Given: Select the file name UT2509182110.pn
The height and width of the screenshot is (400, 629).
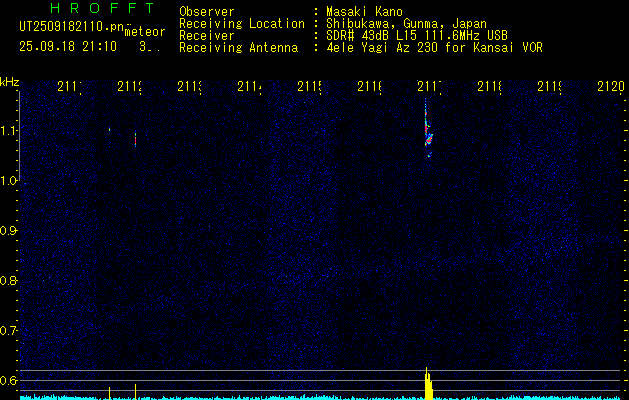Looking at the screenshot, I should (x=71, y=27).
